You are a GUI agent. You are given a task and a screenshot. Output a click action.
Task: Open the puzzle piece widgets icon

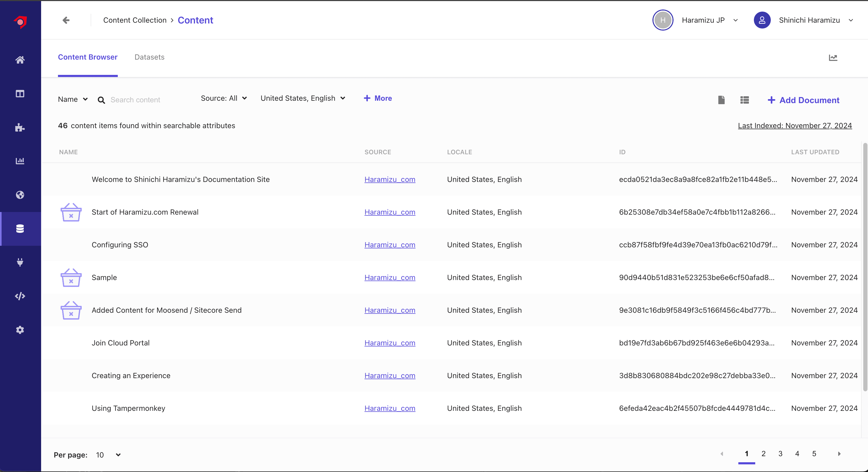(20, 127)
